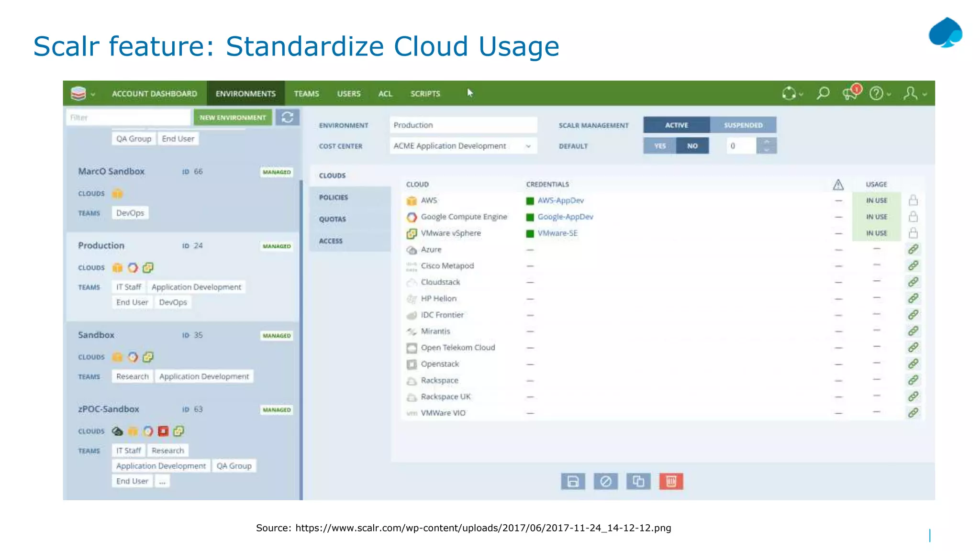980x551 pixels.
Task: Click the link credentials icon for Azure
Action: coord(913,249)
